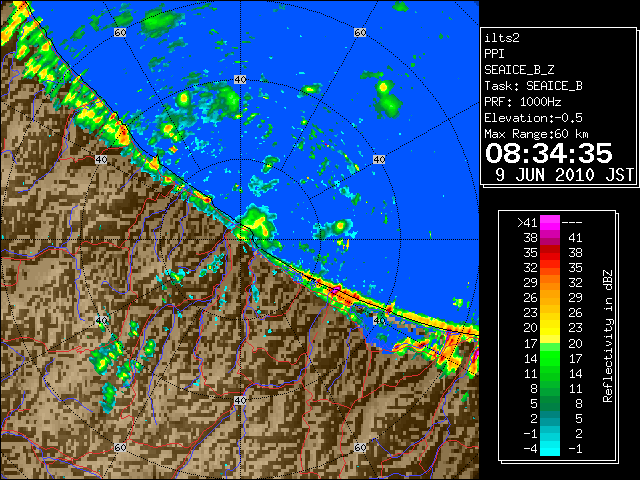Pick the cyan -4 to -1 dBZ swatch
This screenshot has width=640, height=480.
pyautogui.click(x=550, y=448)
